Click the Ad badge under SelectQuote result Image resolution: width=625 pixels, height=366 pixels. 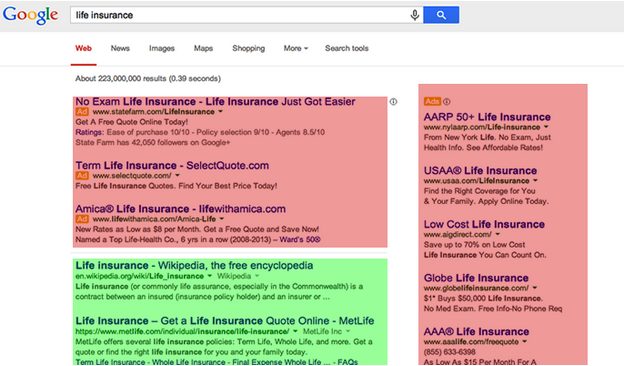click(x=82, y=175)
